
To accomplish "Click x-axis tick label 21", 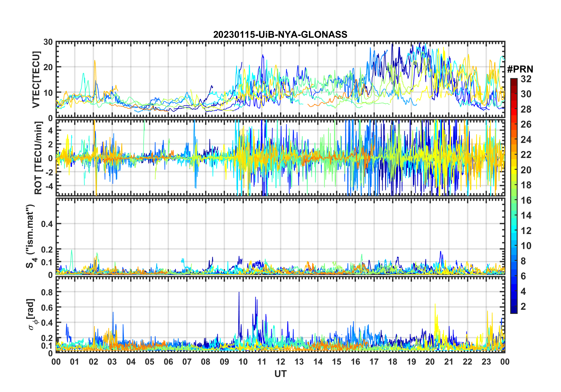I will coord(449,362).
